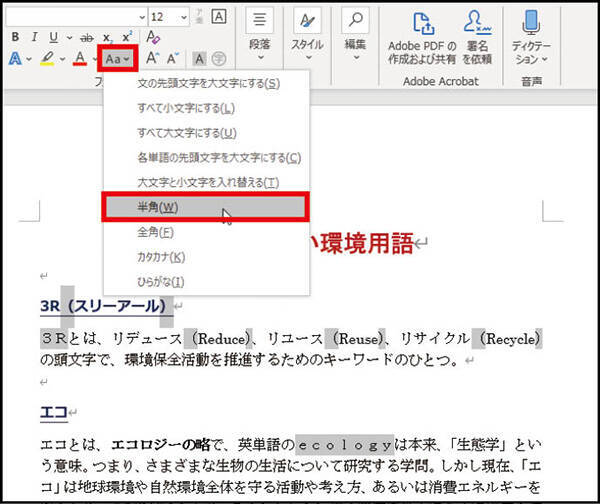Click the yellow text highlight color icon

coord(46,59)
